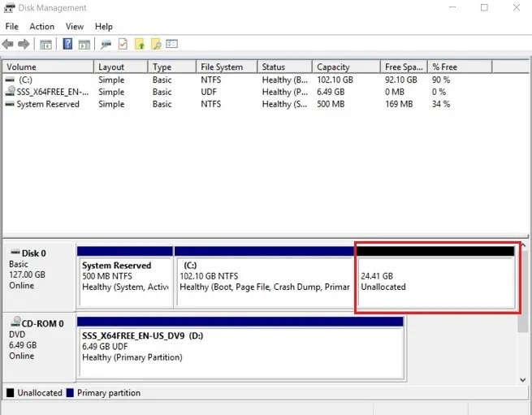Click the checkmark Properties toolbar icon
Viewport: 532px width, 415px height.
click(123, 44)
